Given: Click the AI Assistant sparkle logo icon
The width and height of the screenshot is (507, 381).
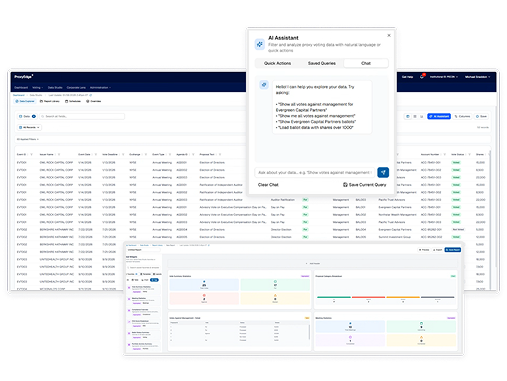Looking at the screenshot, I should click(x=260, y=44).
